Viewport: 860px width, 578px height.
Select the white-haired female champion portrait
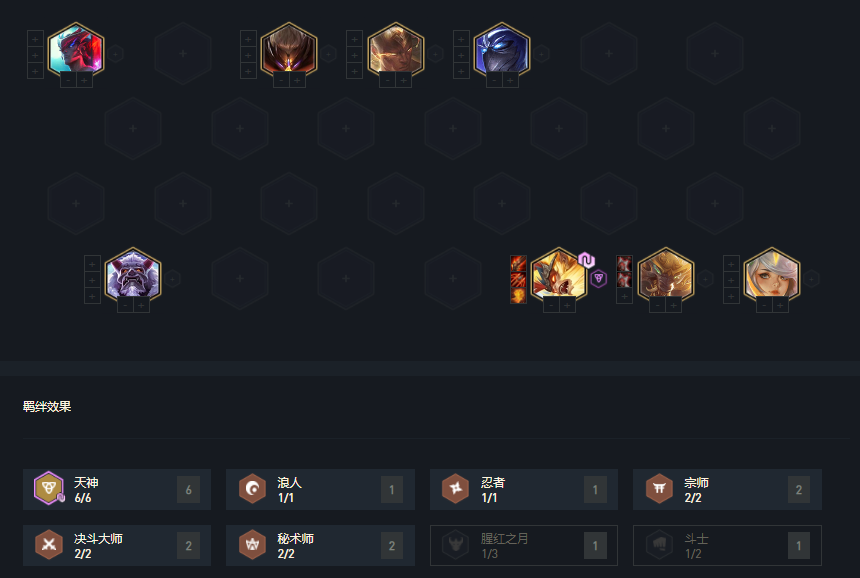tap(772, 274)
